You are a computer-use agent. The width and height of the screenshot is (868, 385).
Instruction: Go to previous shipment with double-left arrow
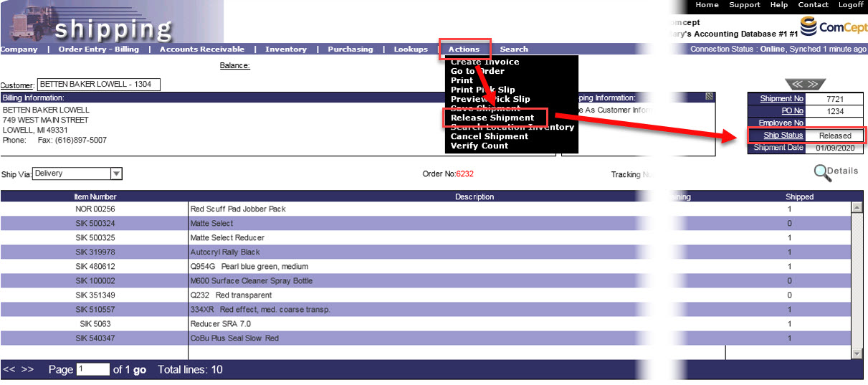pyautogui.click(x=796, y=84)
